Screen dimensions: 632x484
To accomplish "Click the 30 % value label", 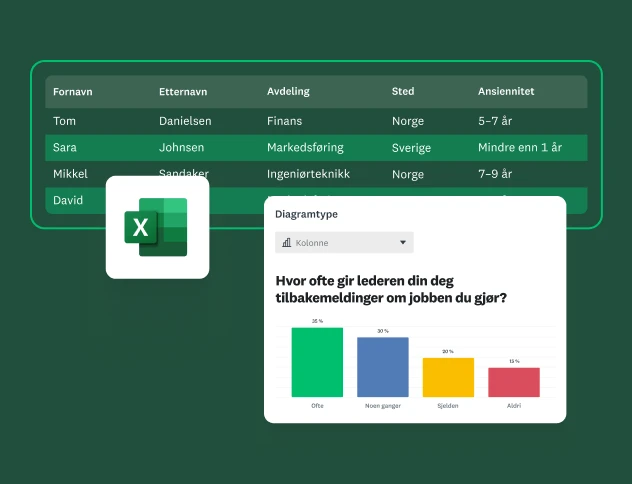I will 383,331.
